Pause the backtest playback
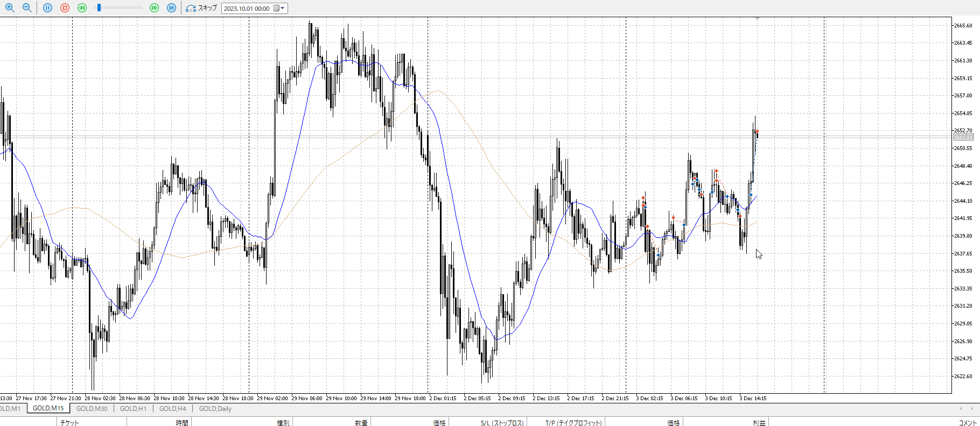Image resolution: width=980 pixels, height=426 pixels. (x=48, y=8)
